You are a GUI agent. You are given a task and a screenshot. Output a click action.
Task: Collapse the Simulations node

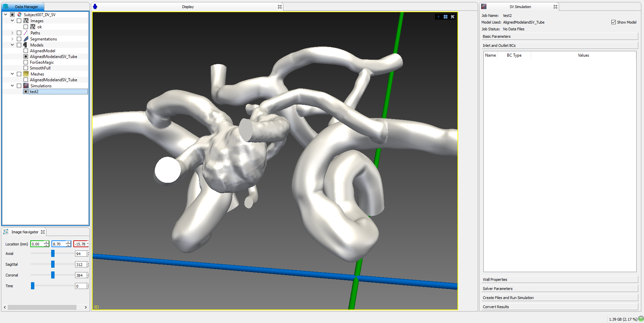point(12,86)
